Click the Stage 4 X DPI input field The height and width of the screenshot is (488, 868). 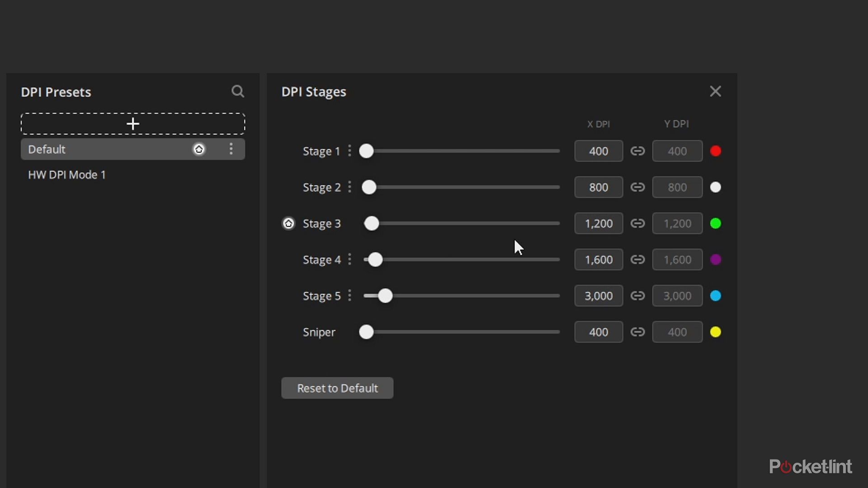click(599, 260)
